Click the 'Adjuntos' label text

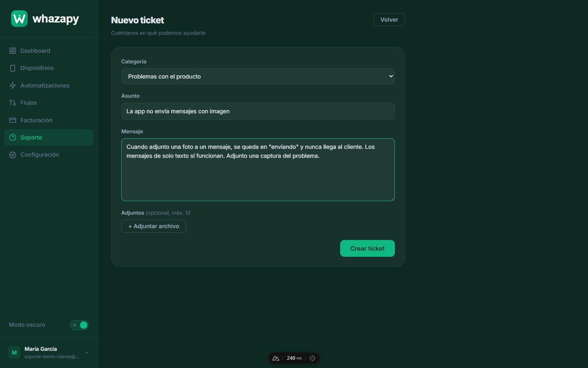pos(133,213)
